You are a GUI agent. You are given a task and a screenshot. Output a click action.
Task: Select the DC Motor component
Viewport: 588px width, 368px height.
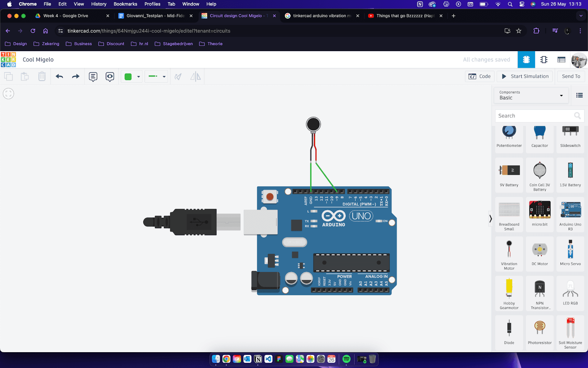click(x=539, y=254)
